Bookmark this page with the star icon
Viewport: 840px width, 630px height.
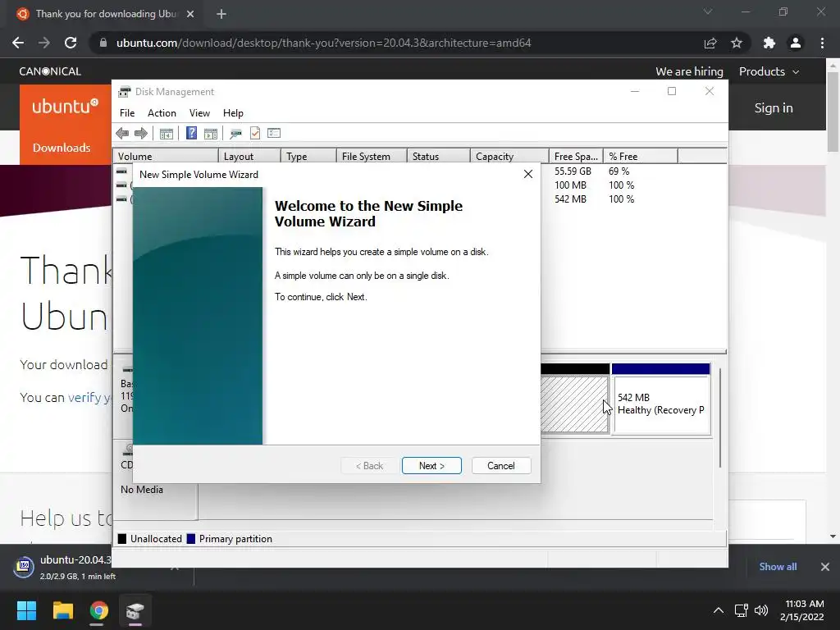click(737, 43)
